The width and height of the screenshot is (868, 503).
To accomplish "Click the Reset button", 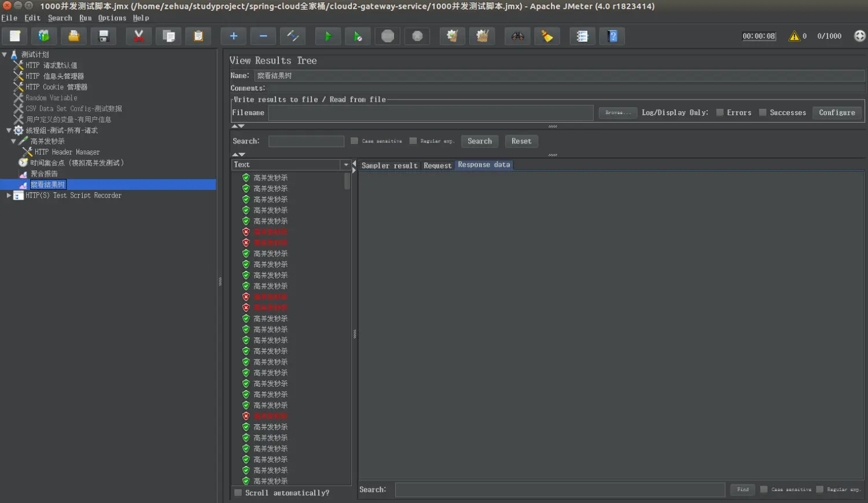I will point(521,141).
